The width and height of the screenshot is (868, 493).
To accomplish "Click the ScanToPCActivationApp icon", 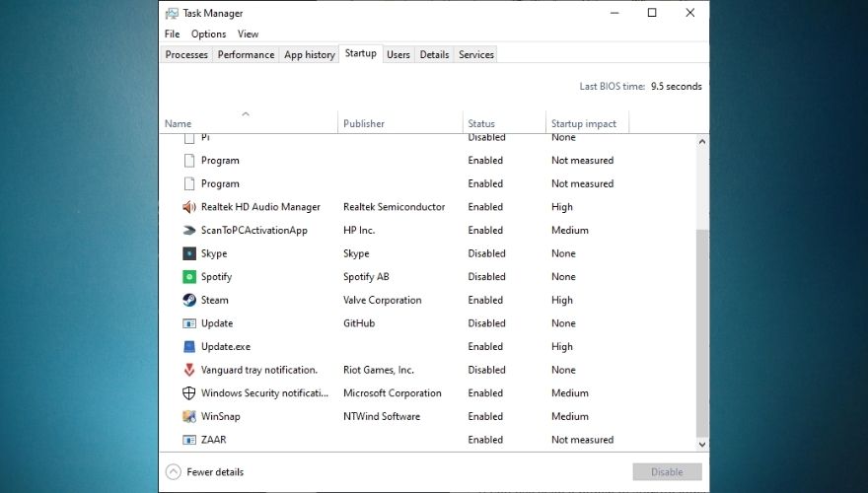I will click(188, 230).
